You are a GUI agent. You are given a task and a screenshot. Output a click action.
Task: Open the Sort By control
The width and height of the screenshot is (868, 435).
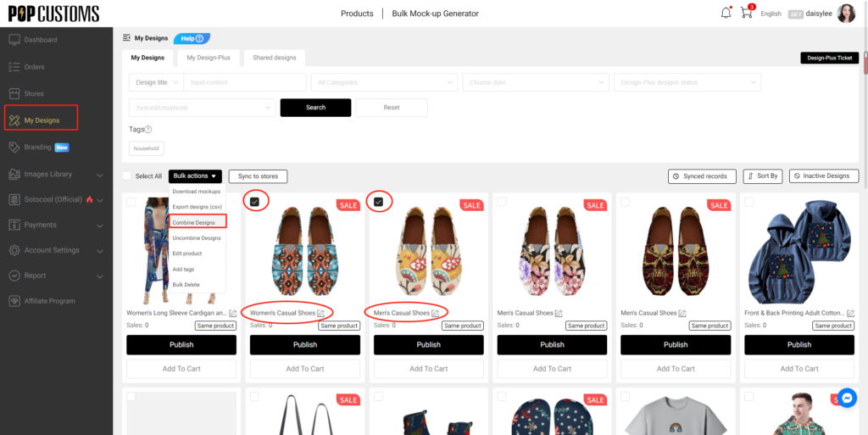click(x=763, y=176)
